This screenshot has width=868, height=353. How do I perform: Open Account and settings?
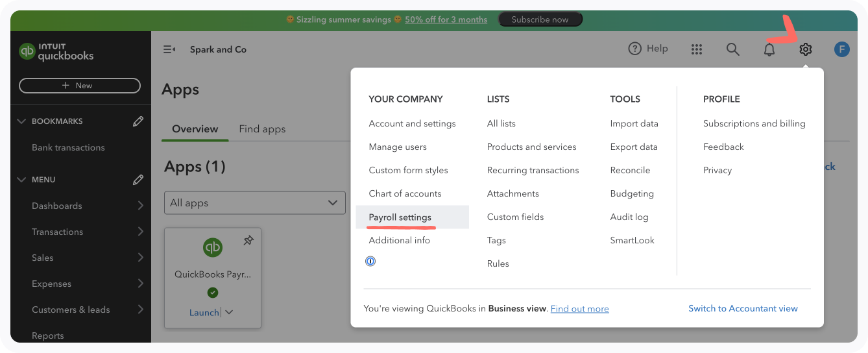pyautogui.click(x=412, y=123)
